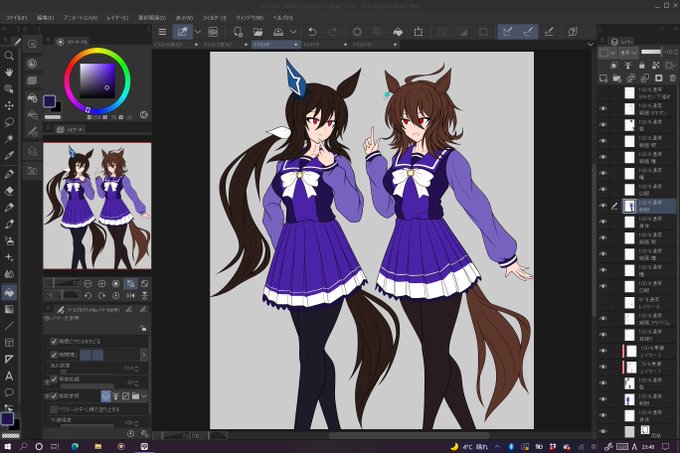
Task: Open the ファイル(F) menu
Action: pyautogui.click(x=16, y=18)
